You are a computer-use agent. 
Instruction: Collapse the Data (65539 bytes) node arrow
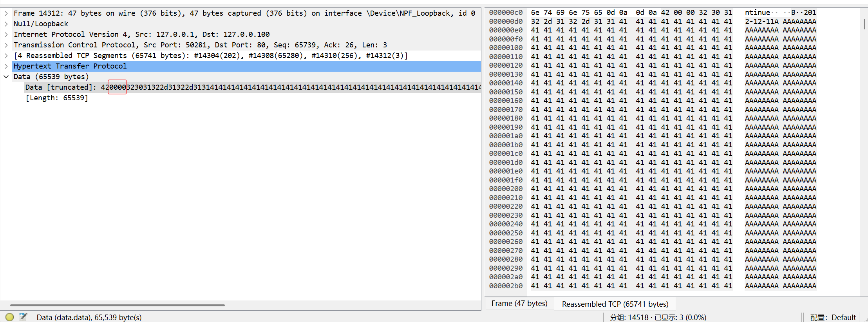tap(6, 77)
